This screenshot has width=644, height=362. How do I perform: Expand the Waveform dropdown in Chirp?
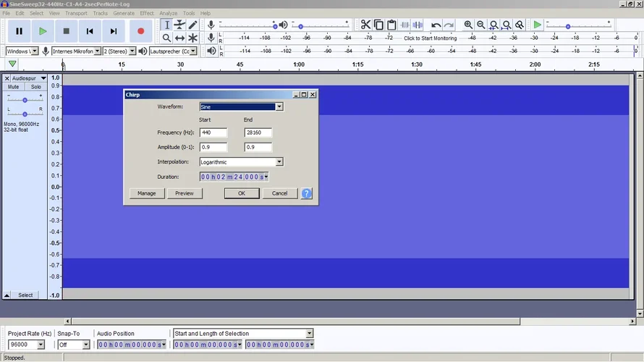point(279,107)
